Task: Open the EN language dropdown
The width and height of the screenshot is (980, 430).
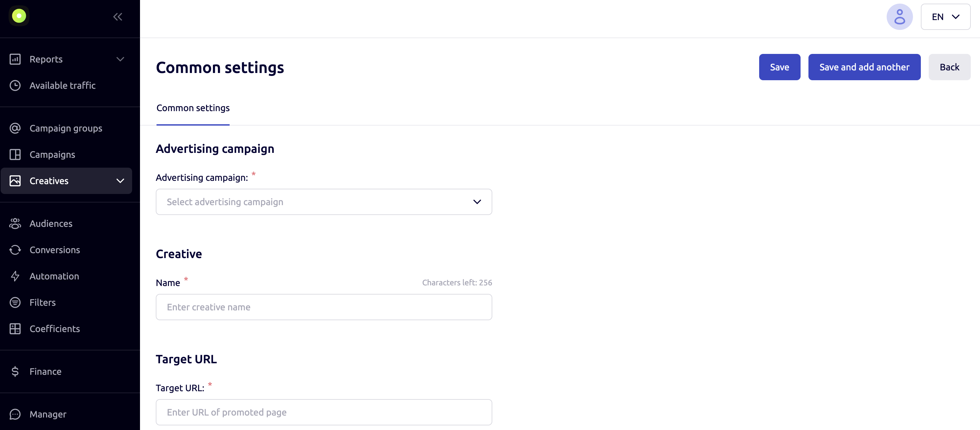Action: (946, 17)
